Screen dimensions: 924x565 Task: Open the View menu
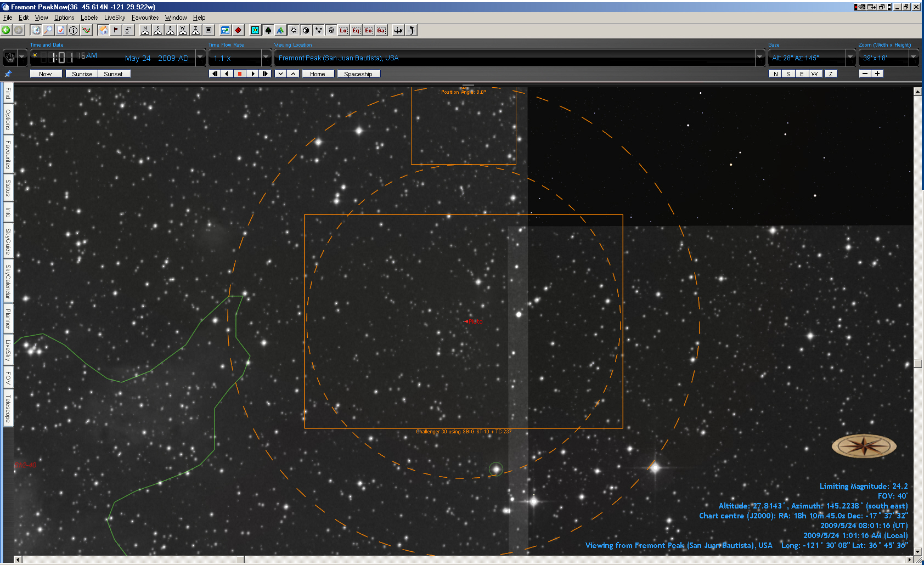pyautogui.click(x=41, y=18)
